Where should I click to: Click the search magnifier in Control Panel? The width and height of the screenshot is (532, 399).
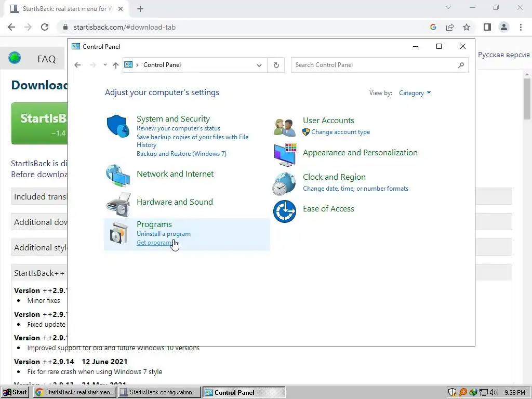coord(461,65)
